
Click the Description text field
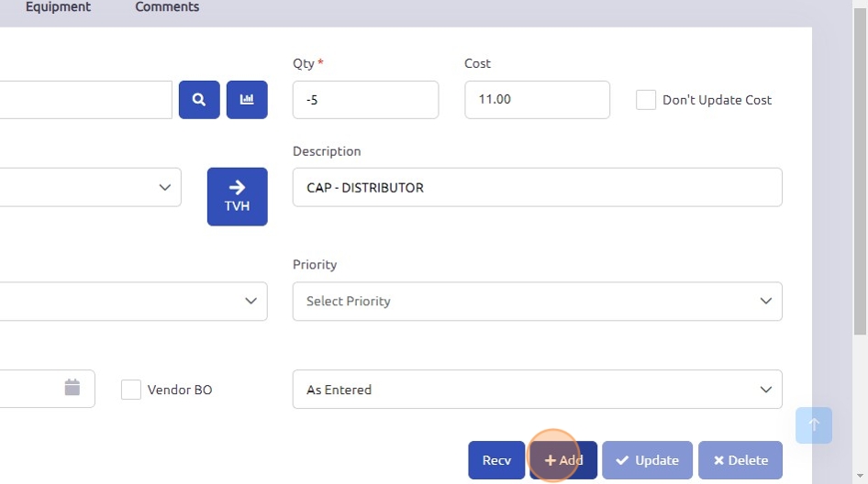537,187
